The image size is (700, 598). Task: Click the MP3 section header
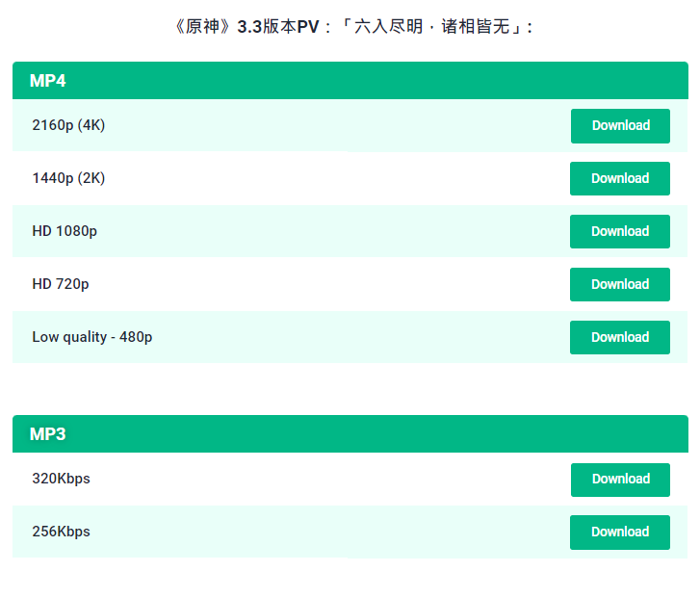(x=350, y=433)
